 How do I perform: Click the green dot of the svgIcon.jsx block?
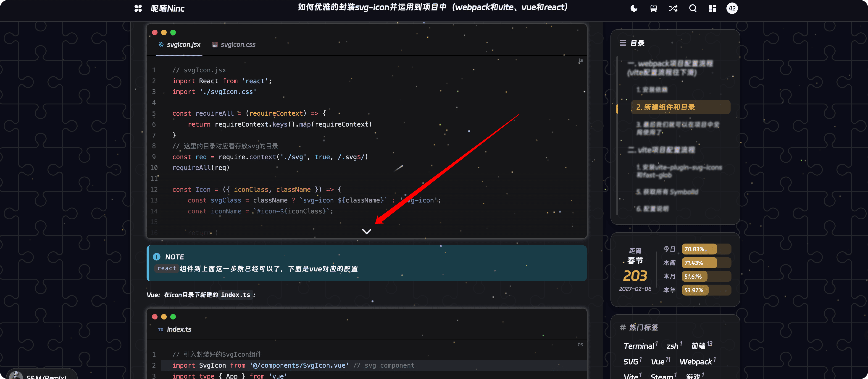pyautogui.click(x=173, y=32)
